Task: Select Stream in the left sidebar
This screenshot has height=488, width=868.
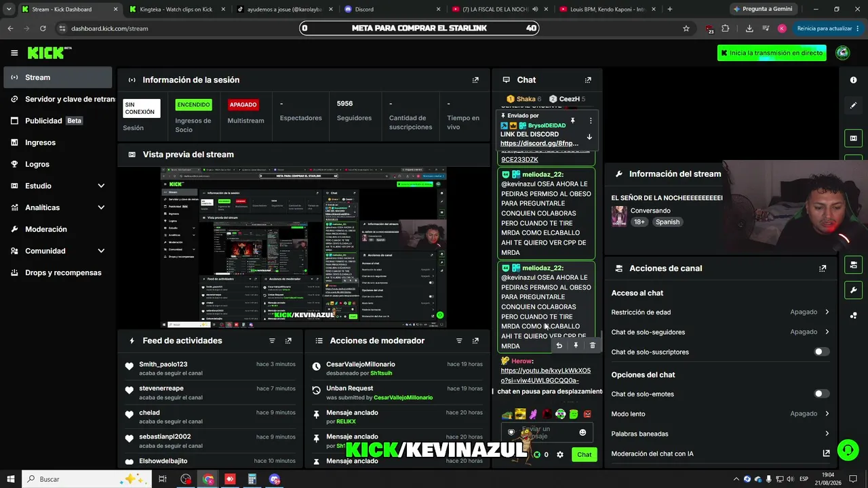Action: click(58, 77)
